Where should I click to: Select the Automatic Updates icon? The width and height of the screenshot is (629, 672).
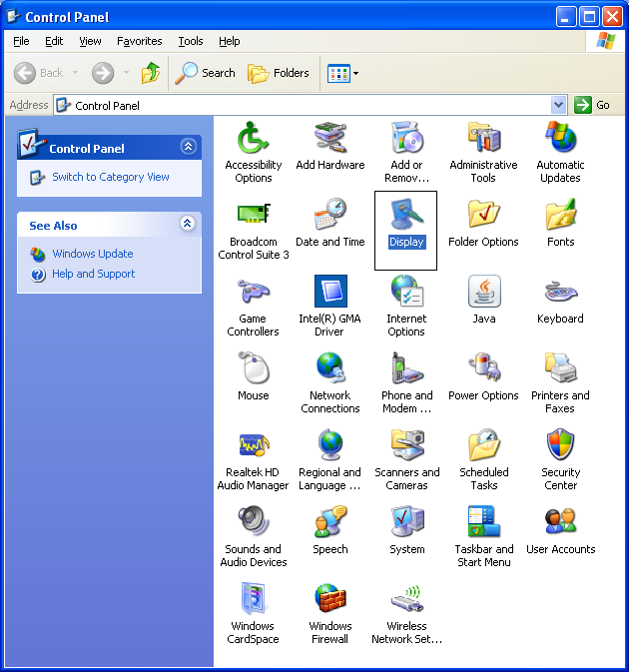click(x=560, y=138)
